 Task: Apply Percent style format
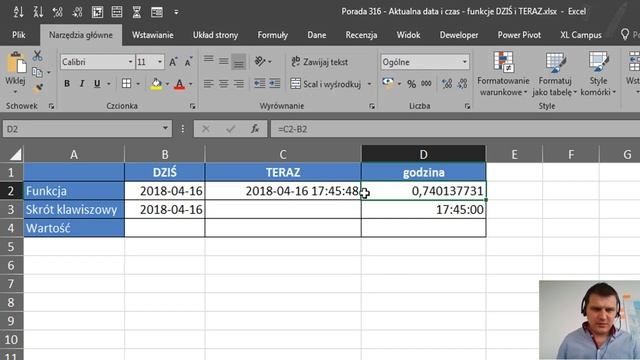coord(411,84)
